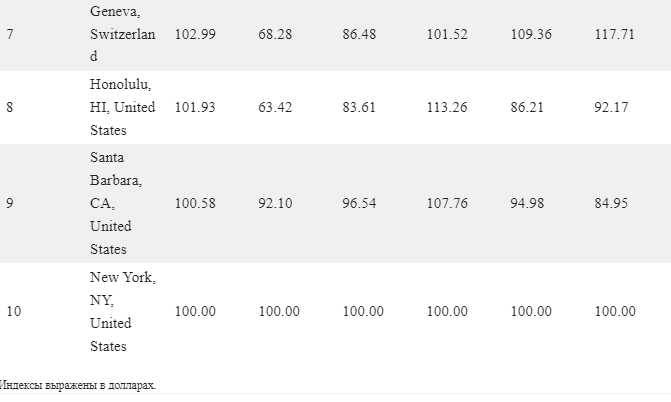
Task: Select the Honolulu, HI, United States cell
Action: tap(123, 107)
